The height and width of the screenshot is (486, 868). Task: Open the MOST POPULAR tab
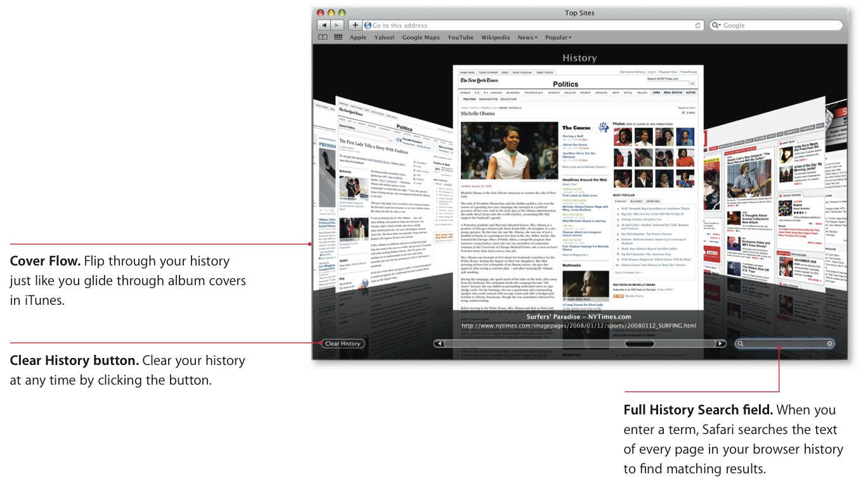(x=522, y=73)
